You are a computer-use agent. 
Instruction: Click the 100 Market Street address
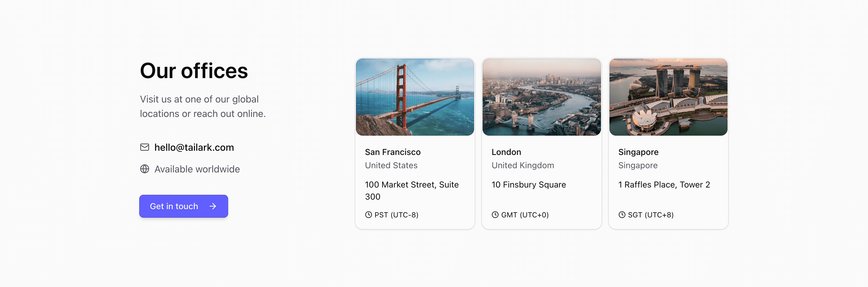click(412, 190)
